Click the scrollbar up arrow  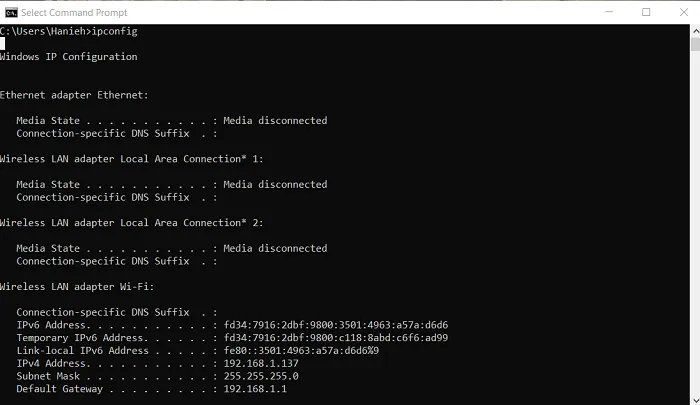tap(696, 31)
